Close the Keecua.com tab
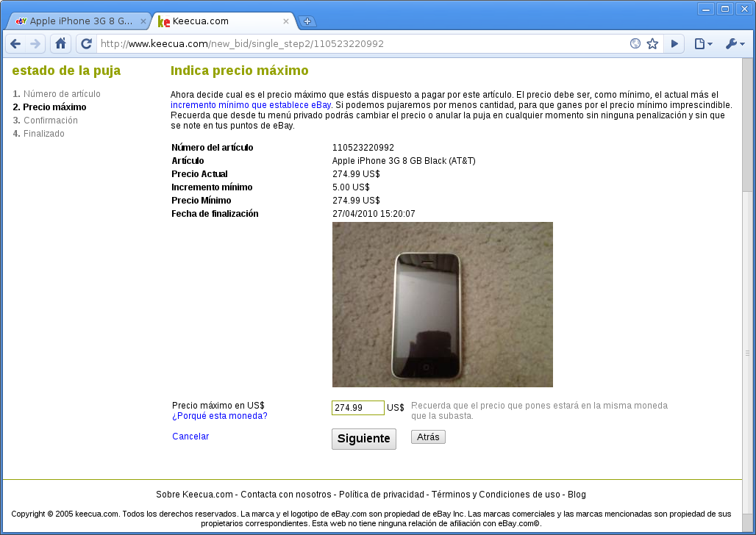This screenshot has width=756, height=535. click(286, 21)
